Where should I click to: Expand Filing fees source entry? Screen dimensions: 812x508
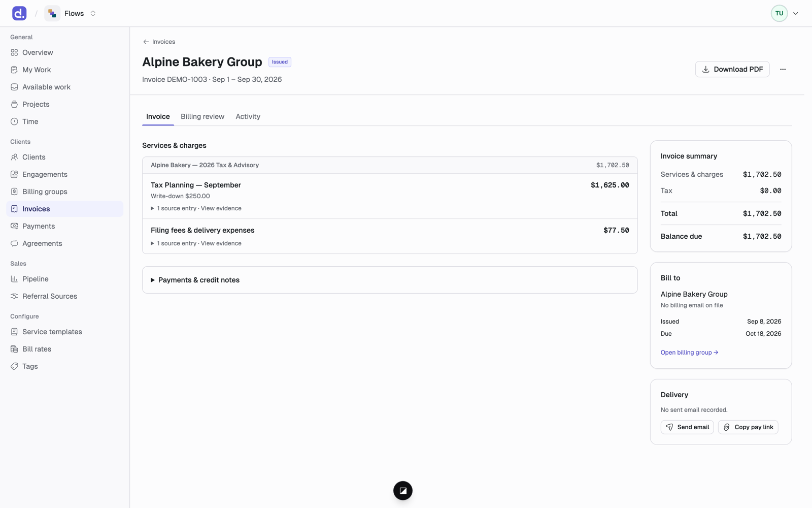(196, 243)
